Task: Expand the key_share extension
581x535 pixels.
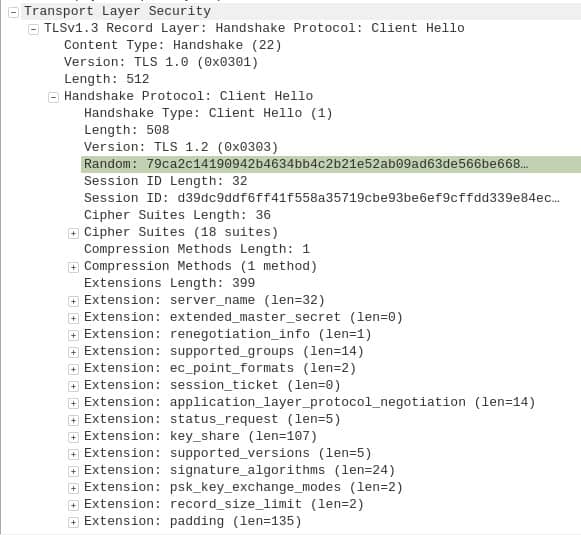Action: (x=73, y=437)
